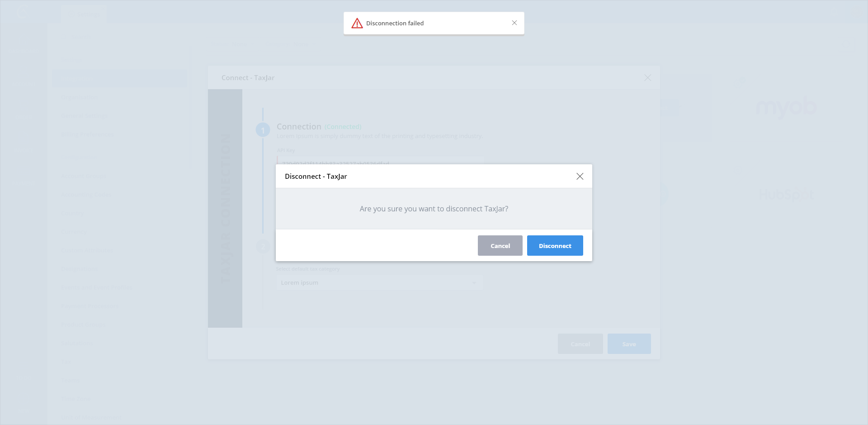Click the API Key input field
Viewport: 868px width, 425px height.
[380, 161]
